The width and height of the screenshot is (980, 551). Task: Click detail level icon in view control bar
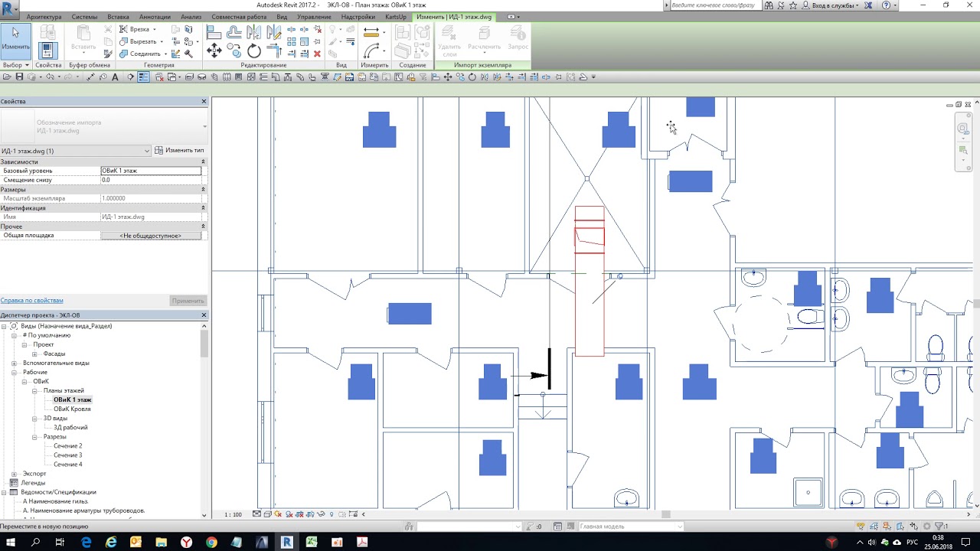tap(257, 514)
